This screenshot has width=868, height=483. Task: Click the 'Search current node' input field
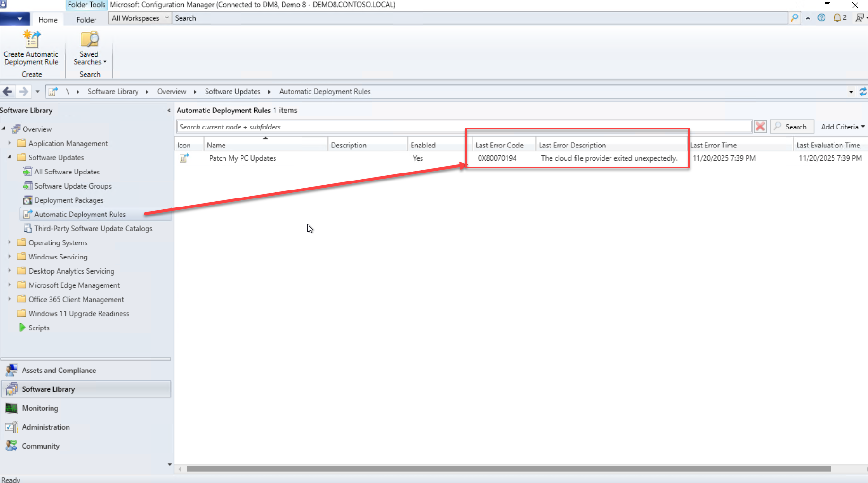coord(463,127)
